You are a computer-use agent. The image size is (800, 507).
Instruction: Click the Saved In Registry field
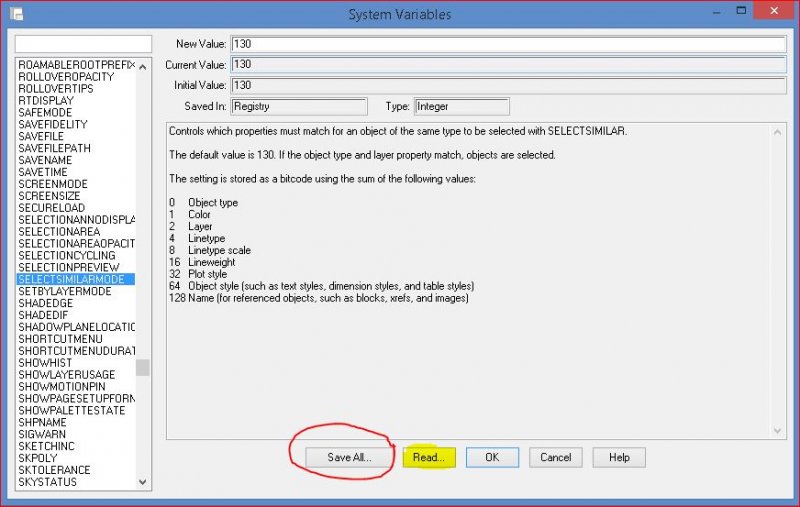(x=299, y=107)
